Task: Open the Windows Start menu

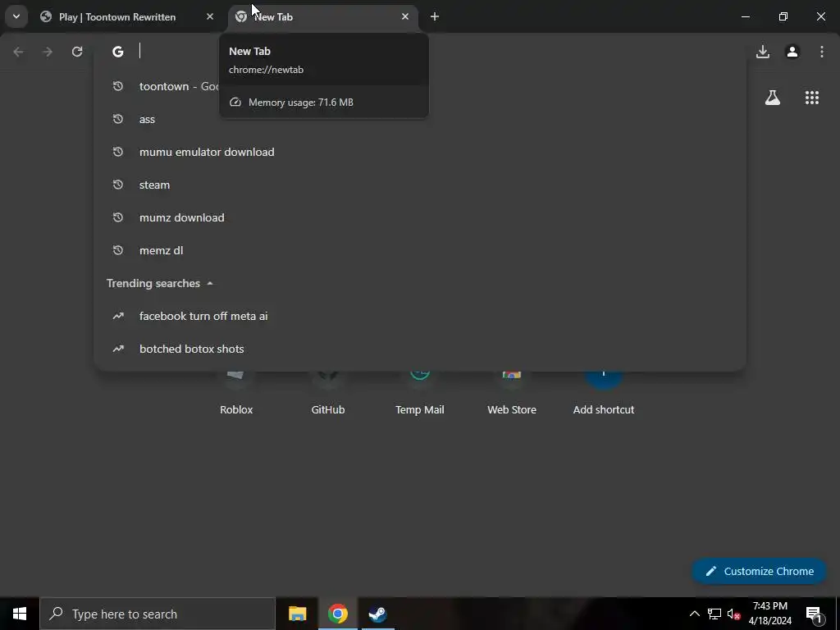Action: tap(20, 614)
